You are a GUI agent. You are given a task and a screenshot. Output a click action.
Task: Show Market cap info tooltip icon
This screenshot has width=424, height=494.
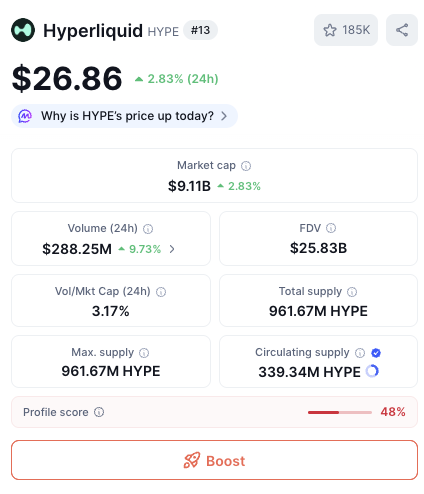click(246, 166)
